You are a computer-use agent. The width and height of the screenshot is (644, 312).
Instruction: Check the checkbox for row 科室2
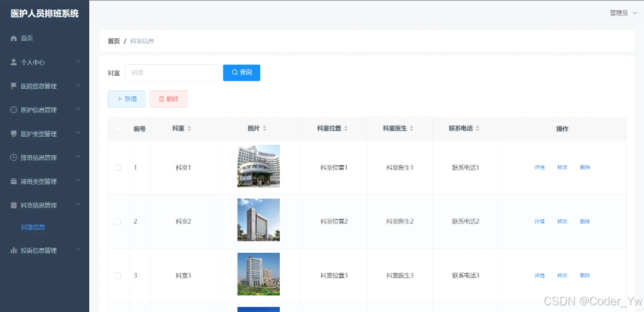(x=118, y=222)
